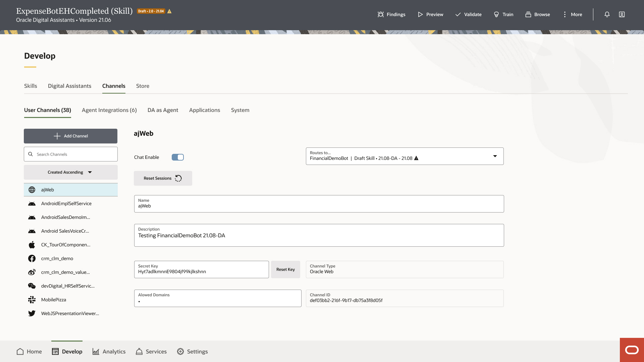This screenshot has height=362, width=644.
Task: Click the Findings bug icon
Action: pos(381,14)
